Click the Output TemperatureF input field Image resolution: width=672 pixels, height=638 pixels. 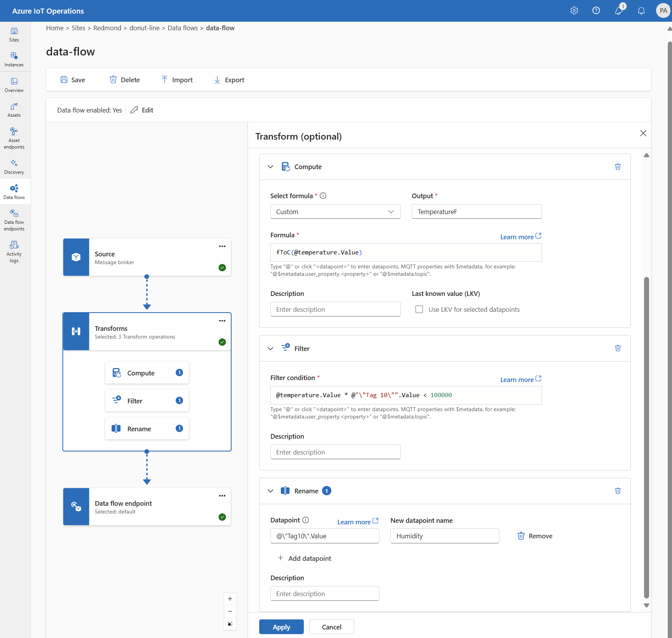coord(476,212)
